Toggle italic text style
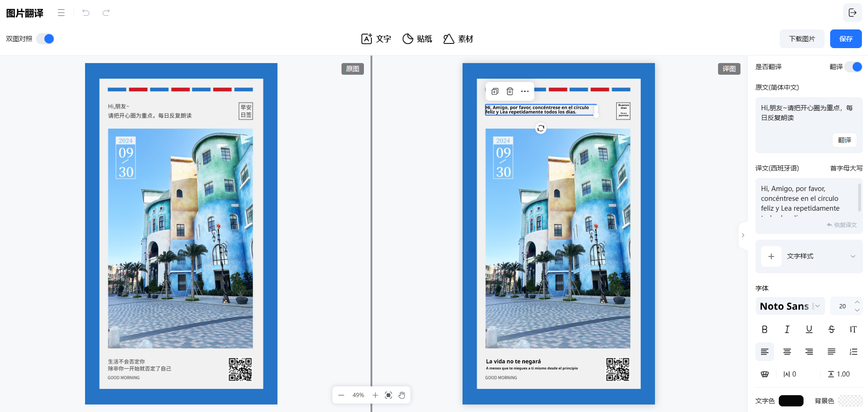The image size is (868, 412). (787, 329)
